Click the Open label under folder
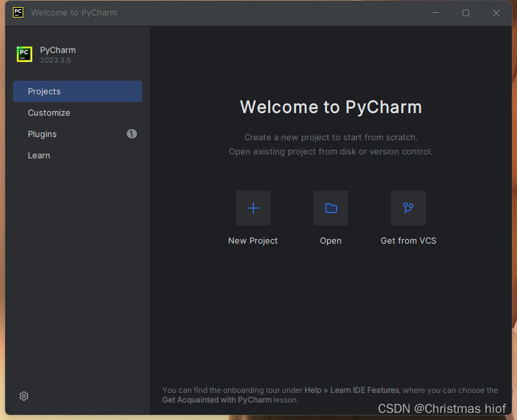 click(331, 241)
